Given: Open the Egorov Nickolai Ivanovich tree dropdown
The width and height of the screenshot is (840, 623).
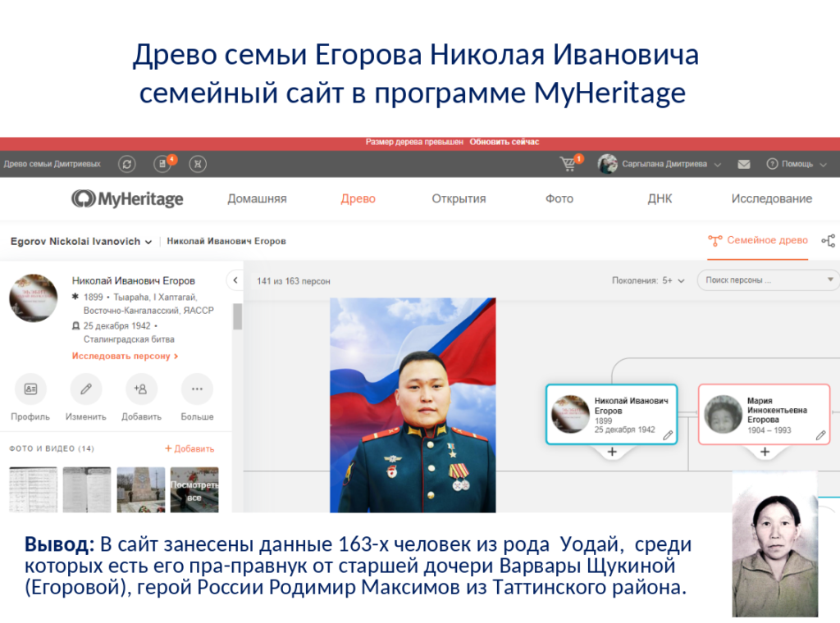Looking at the screenshot, I should coord(81,242).
